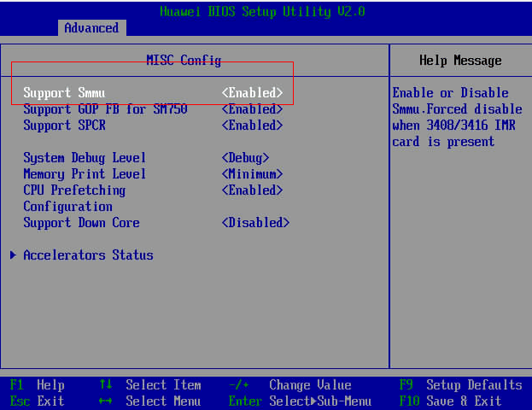Select Memory Print Level label
532x410 pixels.
point(85,174)
